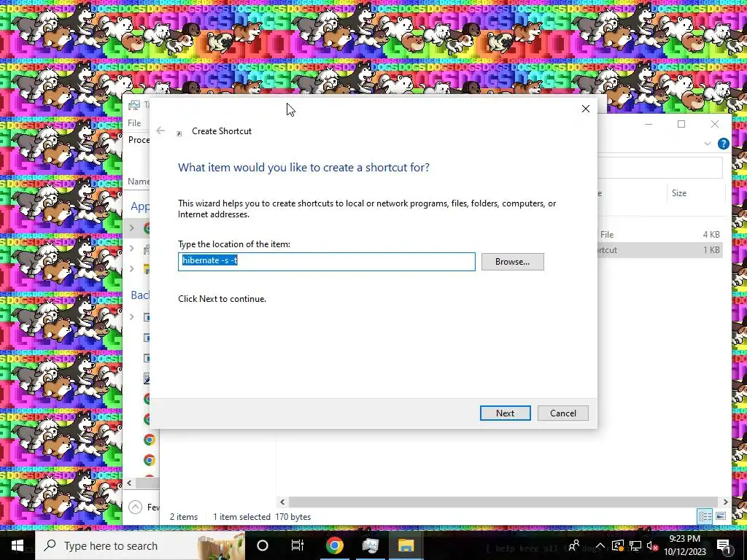Sort by Size column in File Explorer
This screenshot has width=747, height=560.
click(679, 192)
